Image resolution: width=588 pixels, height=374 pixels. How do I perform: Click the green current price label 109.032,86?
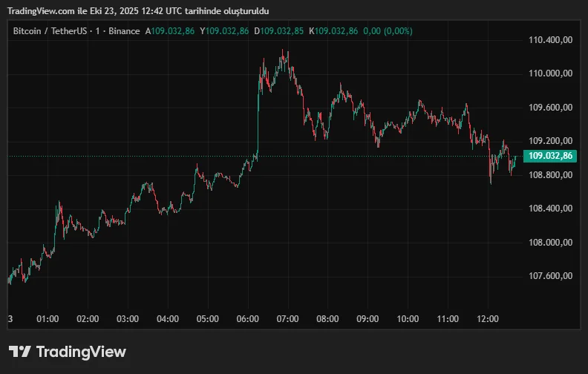coord(550,156)
